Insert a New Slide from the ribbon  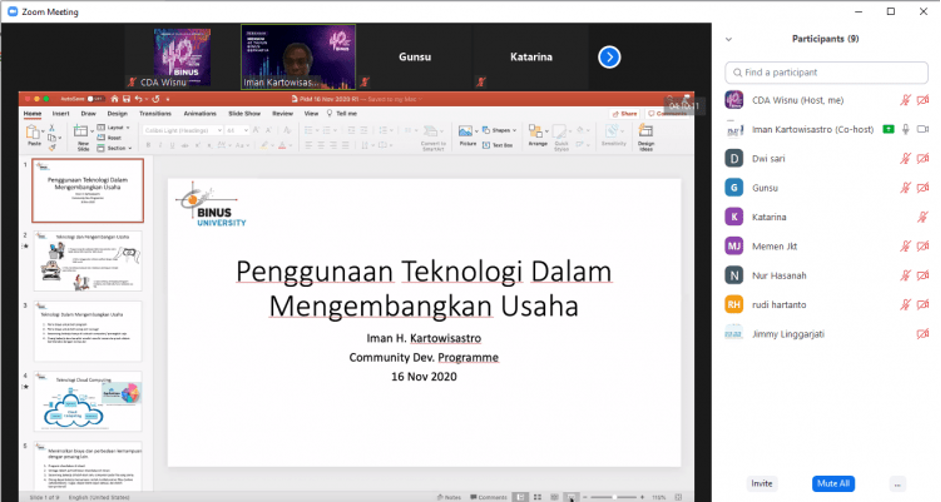tap(84, 134)
